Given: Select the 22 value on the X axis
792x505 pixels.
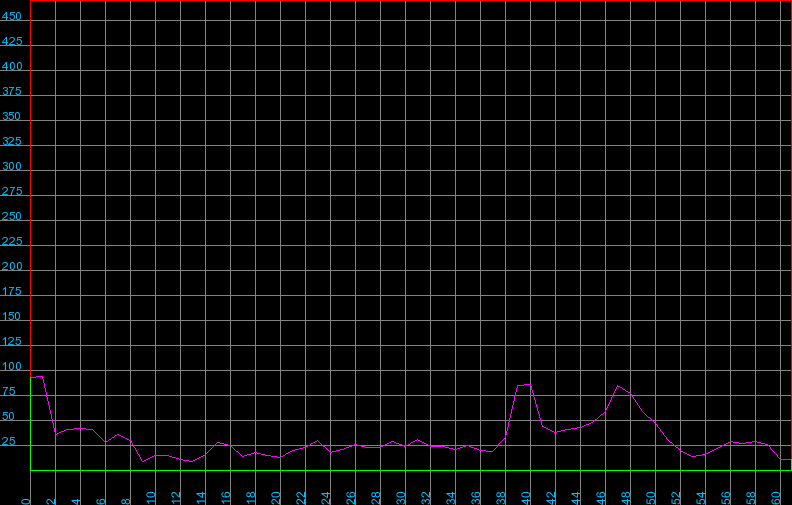Looking at the screenshot, I should point(301,497).
